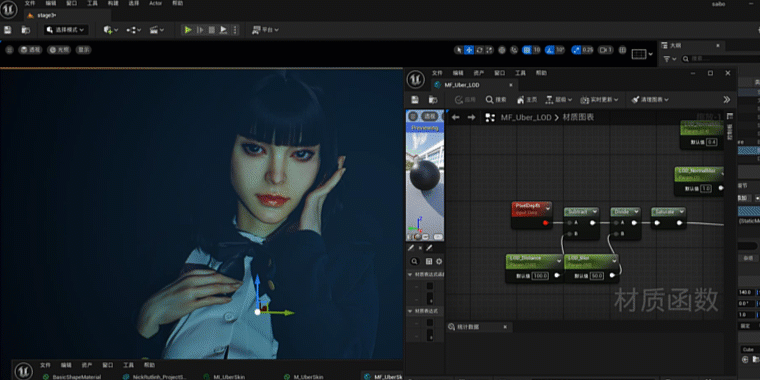Click the 光照 lit mode button
The width and height of the screenshot is (760, 380).
pos(59,49)
